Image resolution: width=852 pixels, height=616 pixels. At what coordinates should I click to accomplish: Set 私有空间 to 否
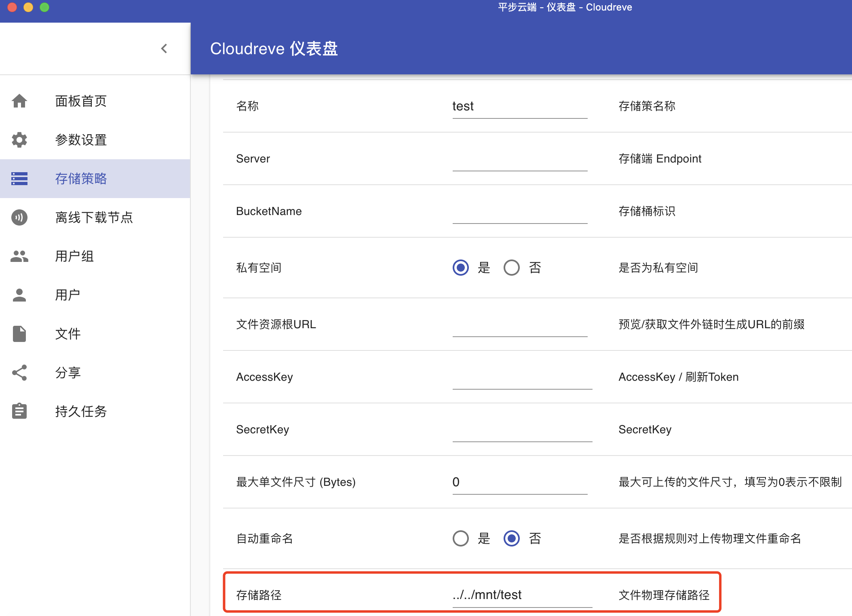[512, 267]
